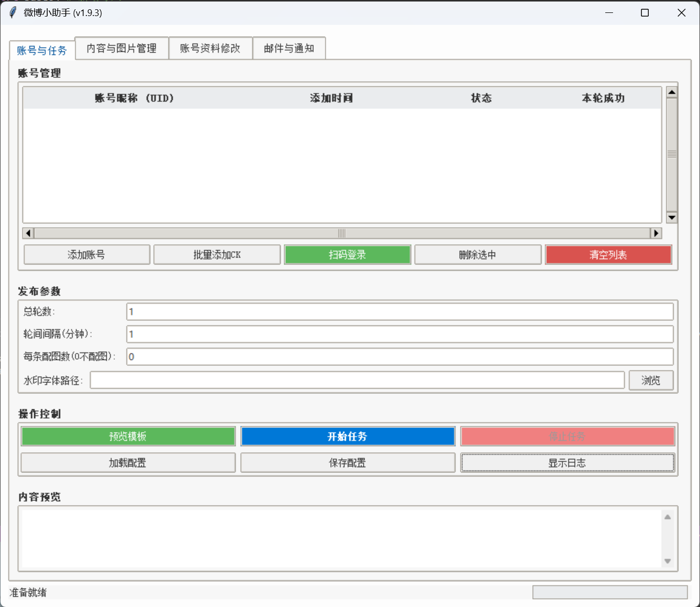Click the 准备就绪 status text
This screenshot has height=607, width=700.
[28, 592]
